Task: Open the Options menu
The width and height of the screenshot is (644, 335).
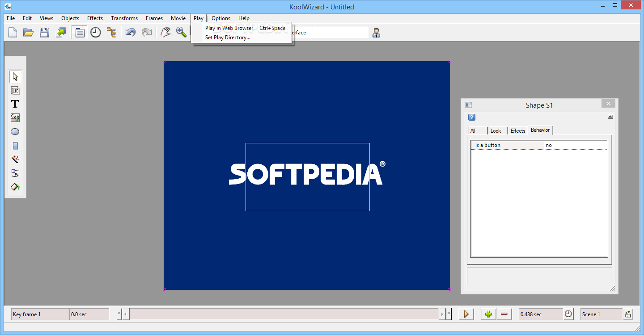Action: pyautogui.click(x=221, y=18)
